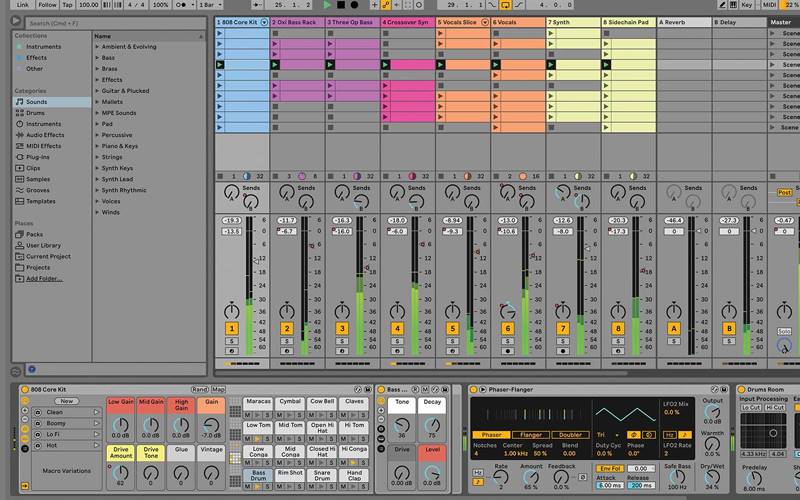Open Plug-Ins category in the browser
The image size is (800, 500).
tap(38, 157)
